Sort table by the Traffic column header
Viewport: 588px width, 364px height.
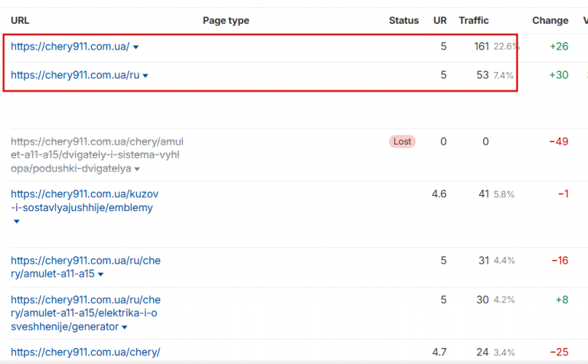(x=473, y=21)
